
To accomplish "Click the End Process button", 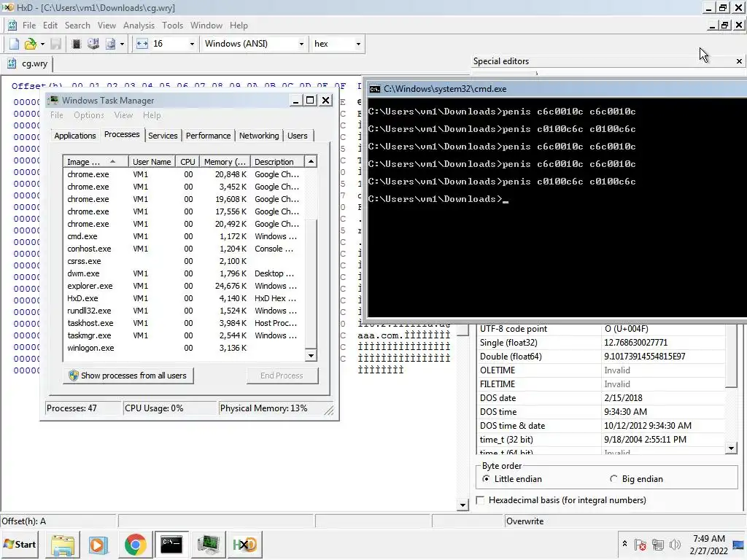I will [282, 376].
